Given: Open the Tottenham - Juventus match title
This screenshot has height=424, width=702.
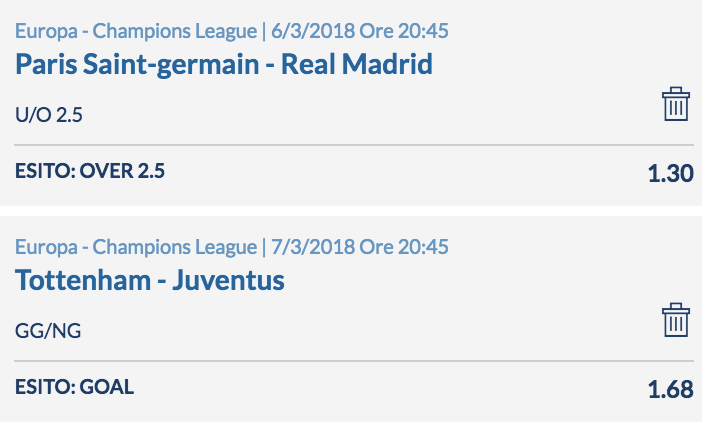Looking at the screenshot, I should 150,280.
